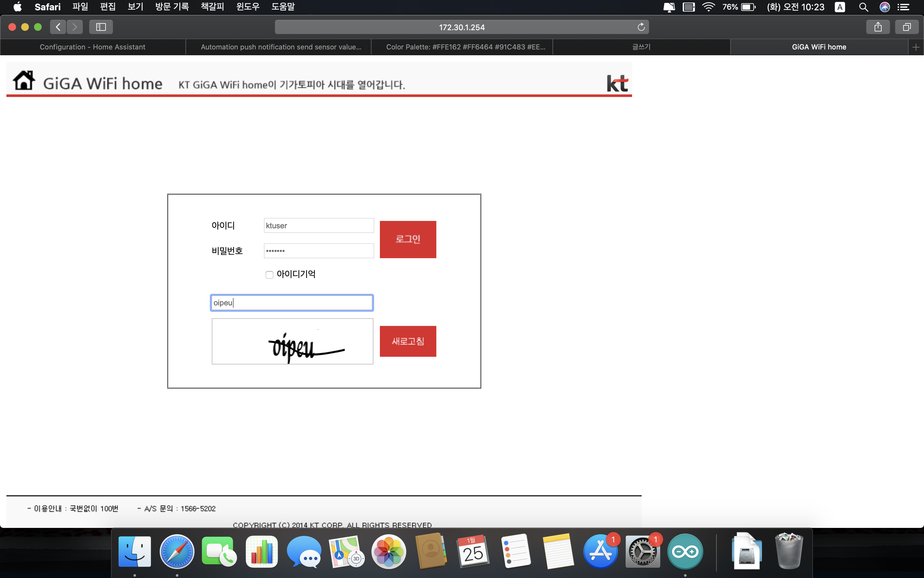Open Contacts from the Dock
This screenshot has width=924, height=578.
tap(431, 551)
